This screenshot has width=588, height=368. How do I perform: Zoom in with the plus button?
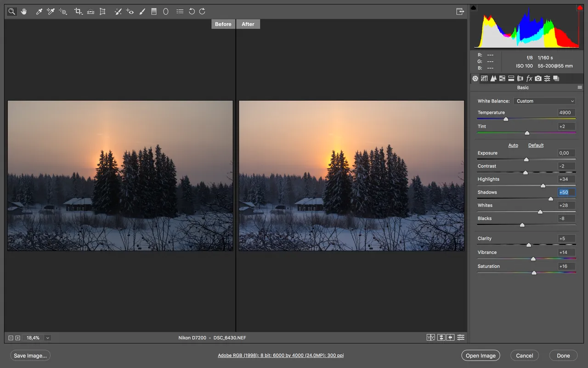[17, 338]
